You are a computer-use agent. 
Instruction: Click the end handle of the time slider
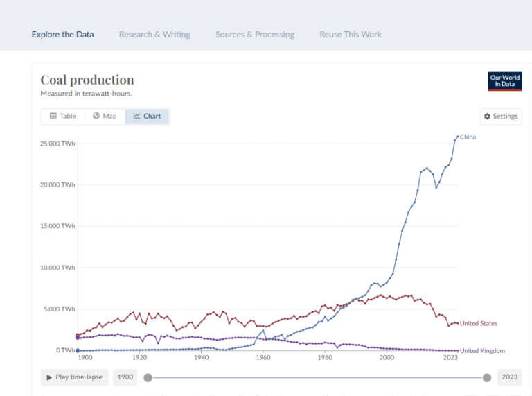(487, 378)
